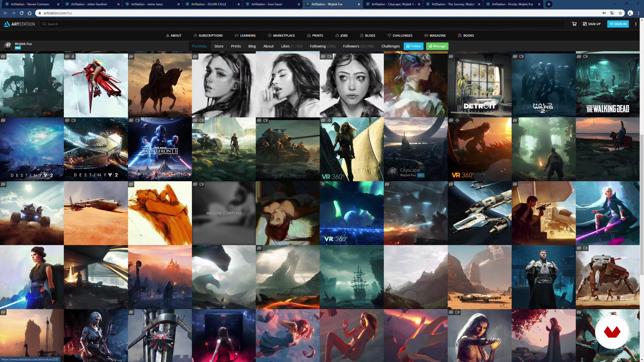644x362 pixels.
Task: Open the shopping cart icon
Action: coord(574,24)
